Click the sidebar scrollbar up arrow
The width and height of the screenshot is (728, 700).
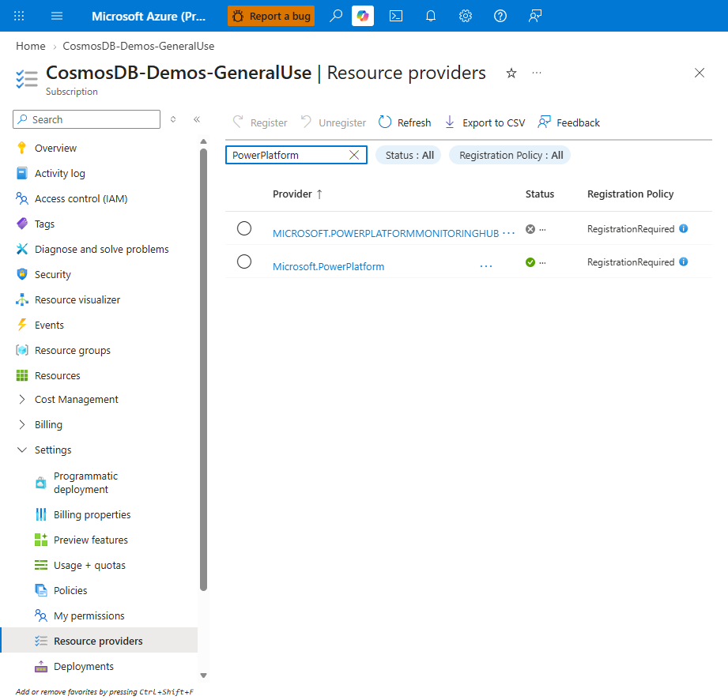tap(203, 141)
